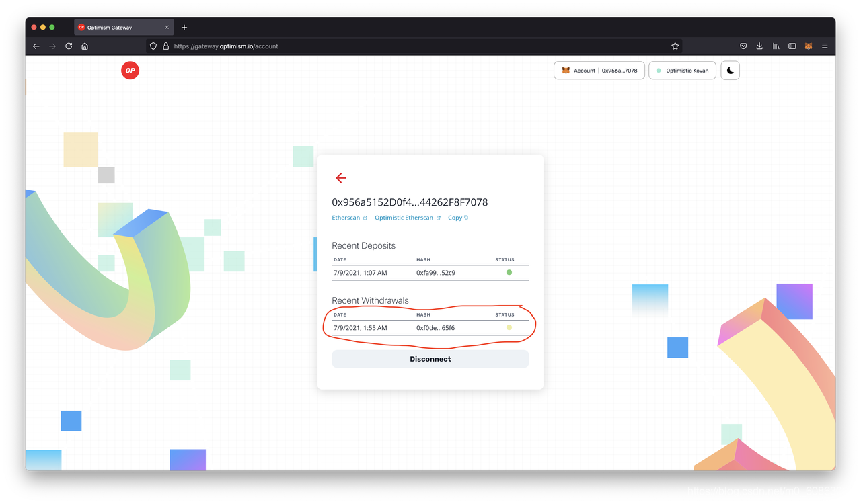This screenshot has width=861, height=504.
Task: Click the tracking protection shield icon
Action: pyautogui.click(x=153, y=46)
